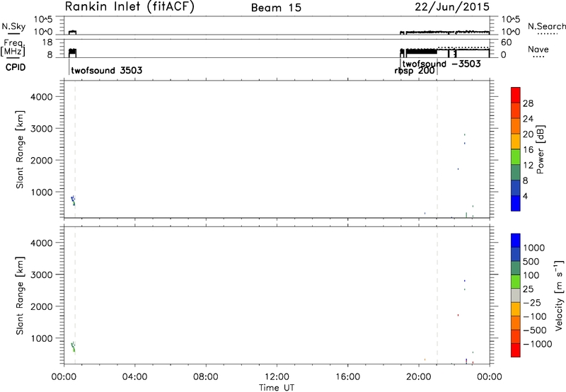Click the bright blue bottom Power colorbar segment
The width and height of the screenshot is (566, 392).
pos(516,203)
